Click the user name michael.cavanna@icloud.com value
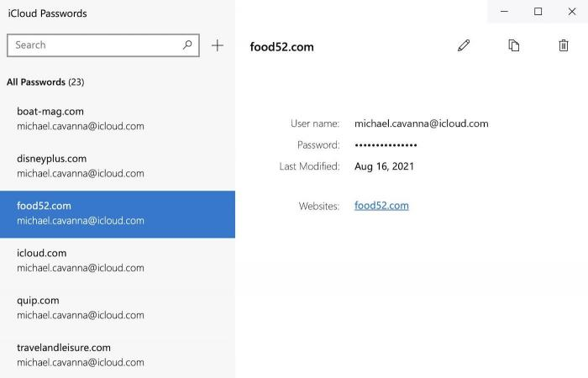588x378 pixels. pos(421,123)
